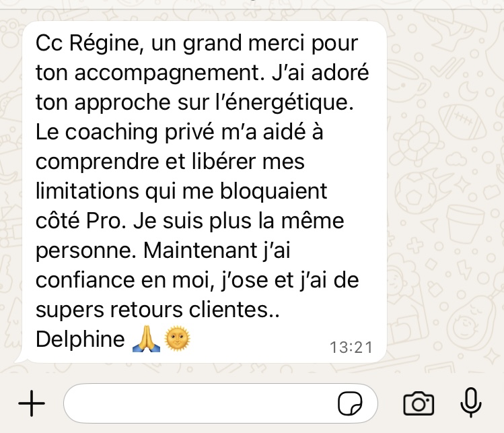The height and width of the screenshot is (433, 504).
Task: Open the plus attachment menu
Action: point(32,403)
